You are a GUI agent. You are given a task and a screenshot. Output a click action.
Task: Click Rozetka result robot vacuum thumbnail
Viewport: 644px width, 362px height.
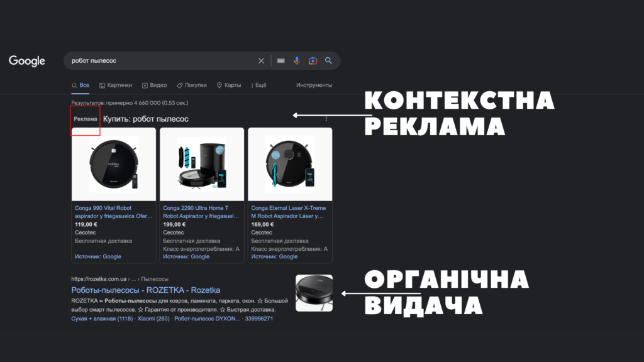[x=314, y=293]
